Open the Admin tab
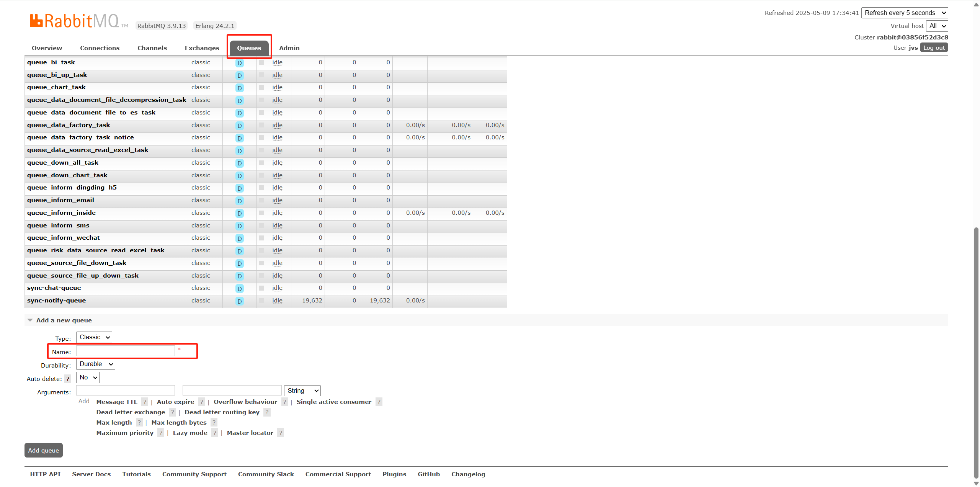This screenshot has height=487, width=980. pyautogui.click(x=289, y=48)
